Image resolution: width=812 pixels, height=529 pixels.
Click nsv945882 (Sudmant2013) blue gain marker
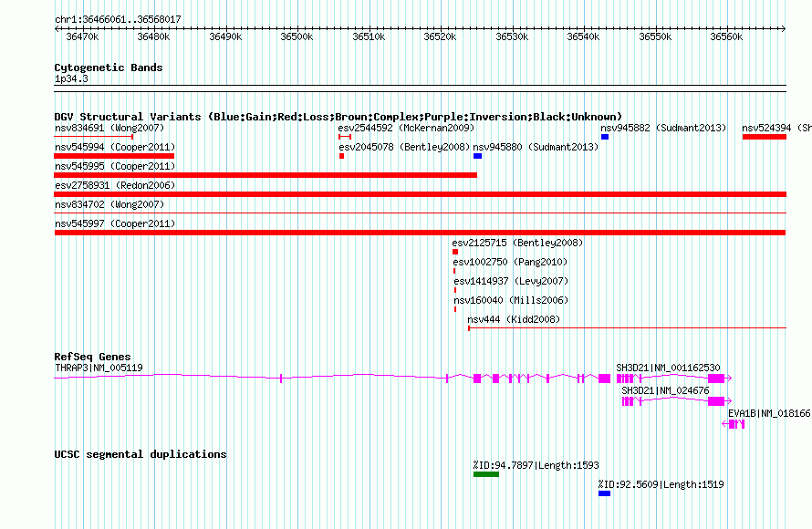click(605, 137)
